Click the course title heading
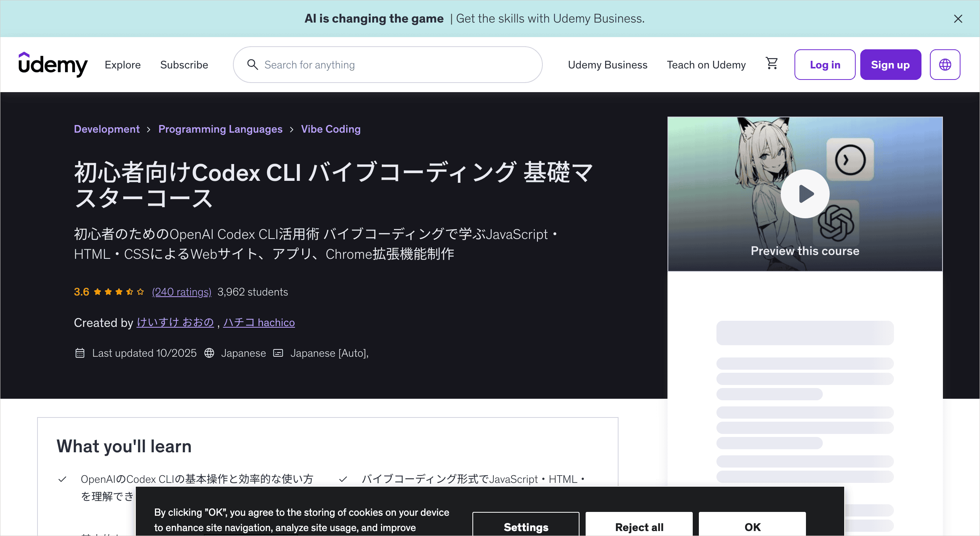980x536 pixels. (334, 185)
